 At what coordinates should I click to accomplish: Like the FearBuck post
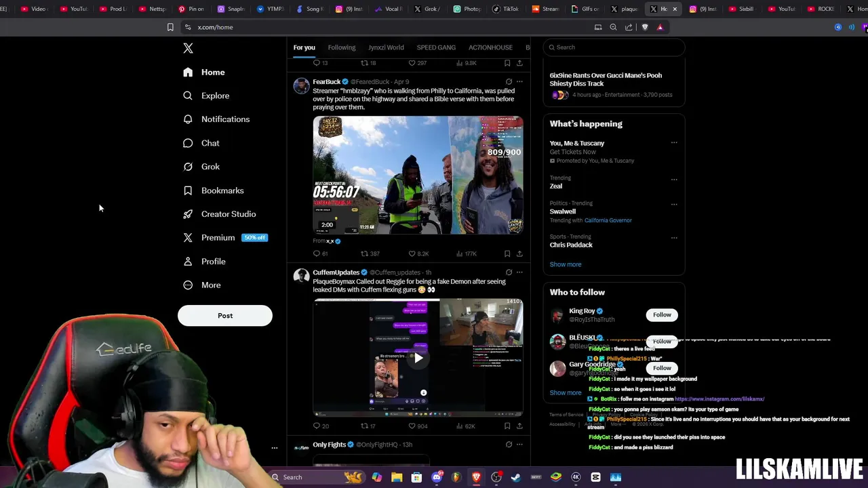click(x=418, y=253)
